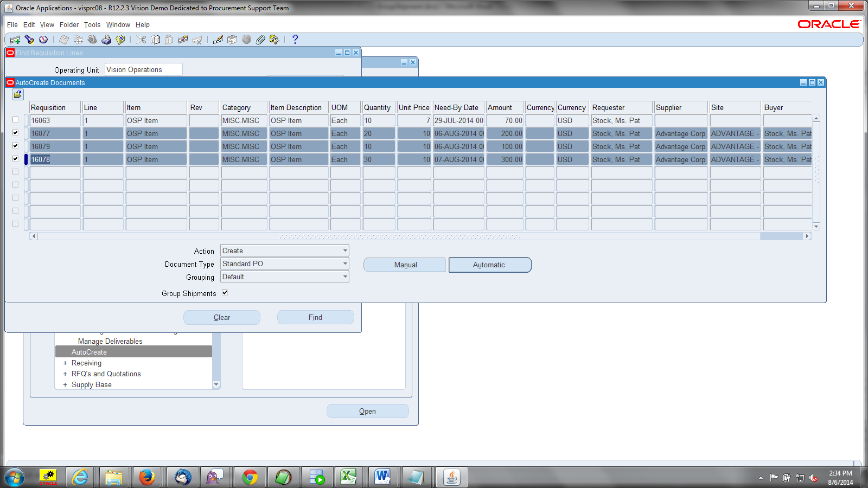Click the New record toolbar icon

pyautogui.click(x=15, y=40)
